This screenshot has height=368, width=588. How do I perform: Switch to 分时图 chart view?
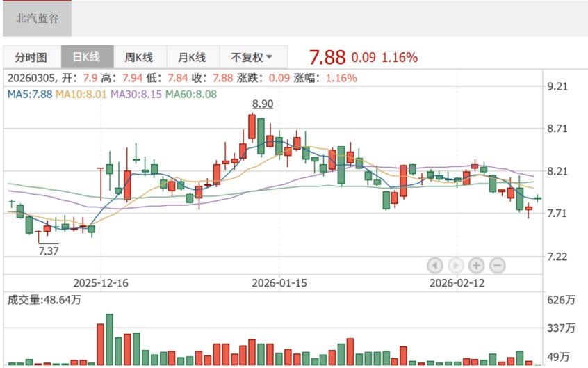(x=31, y=57)
